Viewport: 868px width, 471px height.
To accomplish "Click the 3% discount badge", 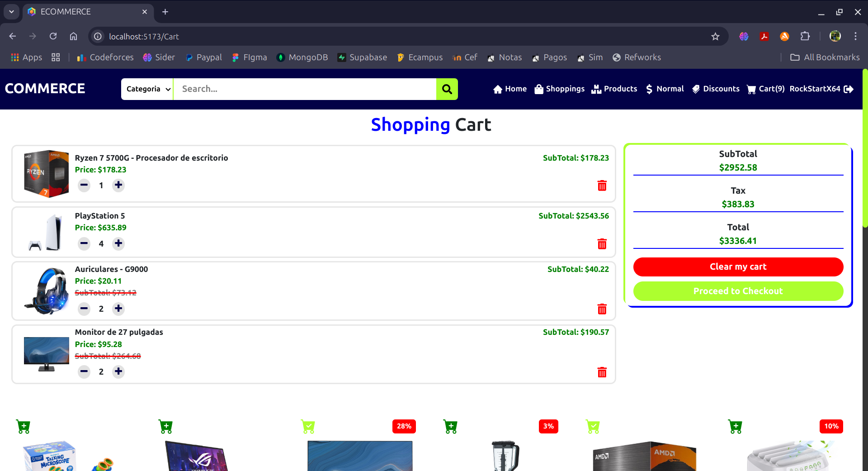I will pos(548,426).
